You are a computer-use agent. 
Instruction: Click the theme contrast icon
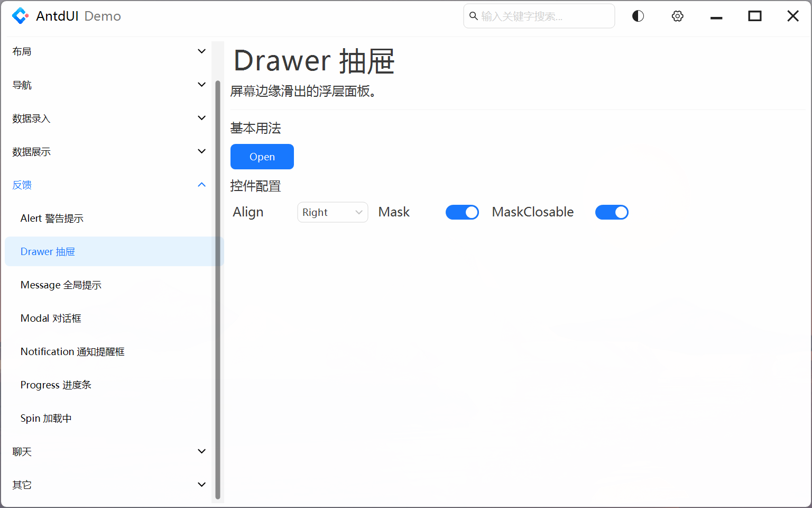tap(638, 16)
